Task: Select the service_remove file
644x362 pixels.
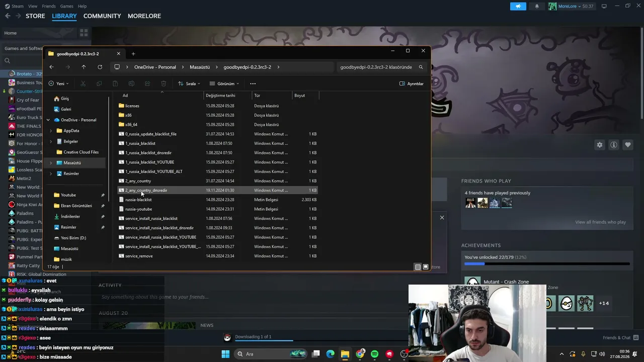Action: click(x=217, y=256)
